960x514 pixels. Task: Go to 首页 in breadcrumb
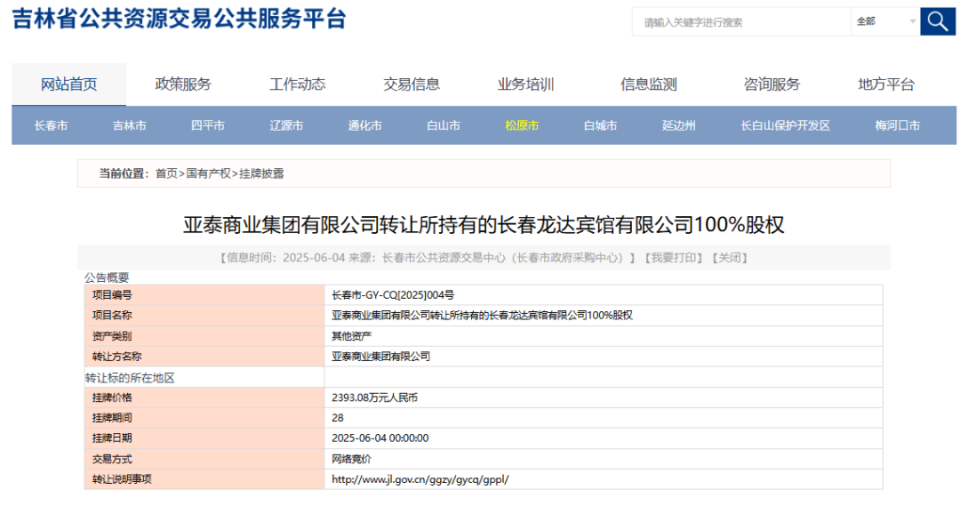(x=167, y=174)
